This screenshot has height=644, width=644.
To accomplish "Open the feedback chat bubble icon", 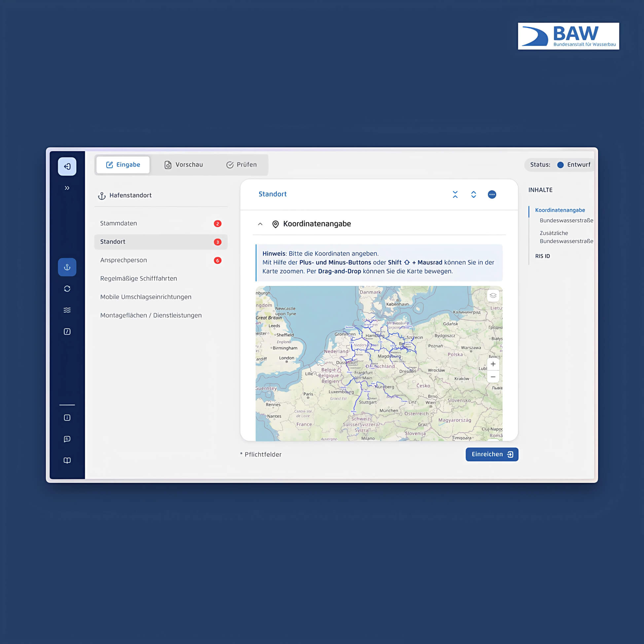I will 67,439.
